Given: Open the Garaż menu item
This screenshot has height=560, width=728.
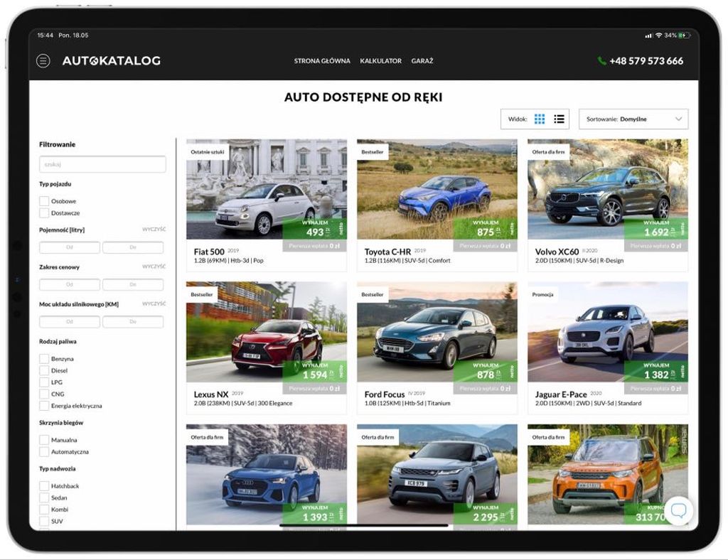Looking at the screenshot, I should coord(422,61).
